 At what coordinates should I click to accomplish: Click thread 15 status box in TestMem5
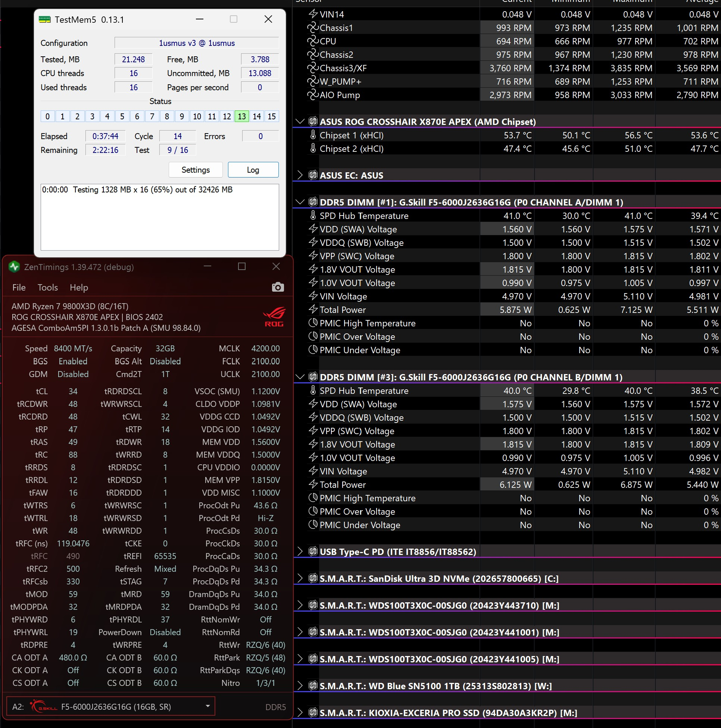pos(272,116)
